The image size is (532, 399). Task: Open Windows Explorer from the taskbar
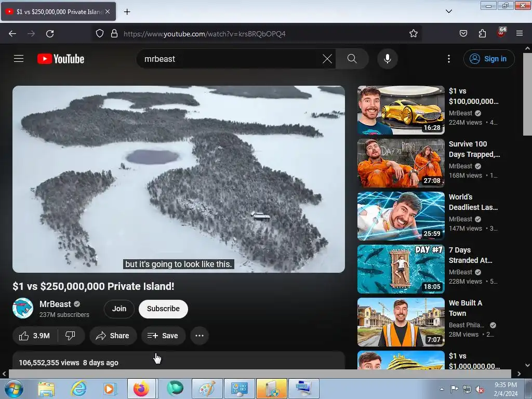coord(46,389)
